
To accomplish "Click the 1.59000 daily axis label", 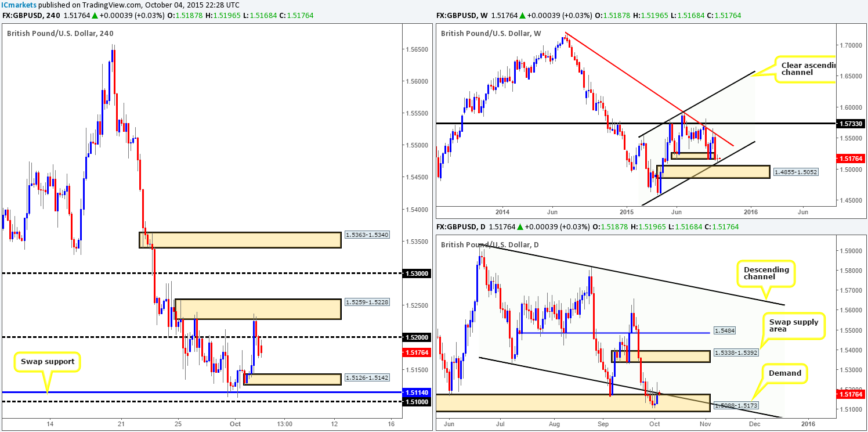I will pyautogui.click(x=850, y=251).
